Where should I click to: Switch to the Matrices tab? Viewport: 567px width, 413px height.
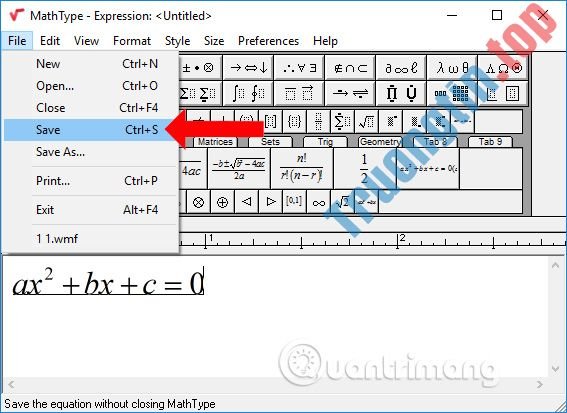(215, 142)
